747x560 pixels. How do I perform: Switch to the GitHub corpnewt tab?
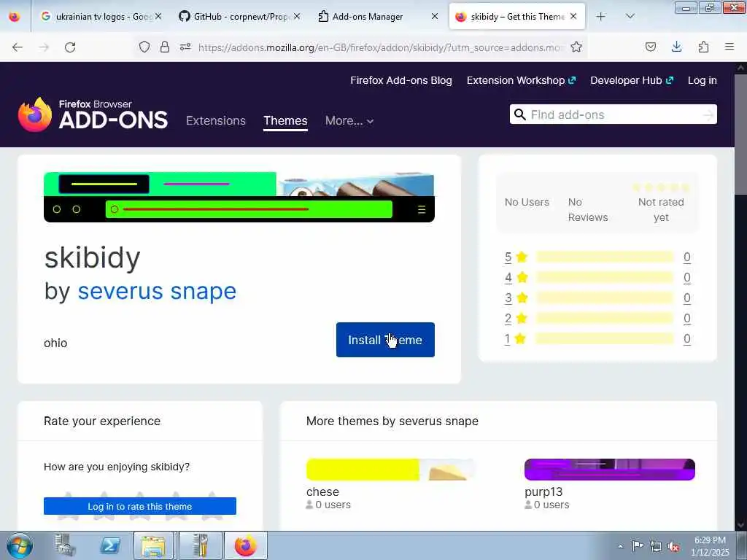239,17
